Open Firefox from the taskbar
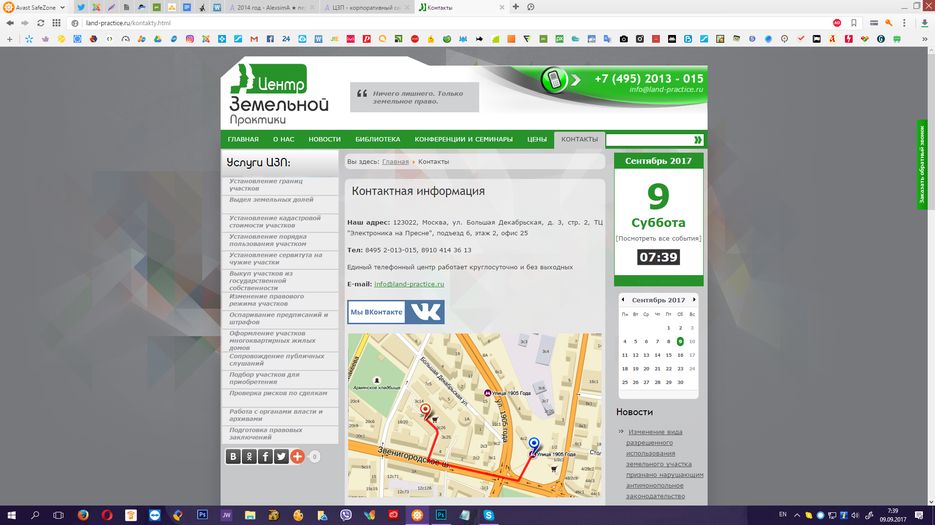 click(83, 515)
